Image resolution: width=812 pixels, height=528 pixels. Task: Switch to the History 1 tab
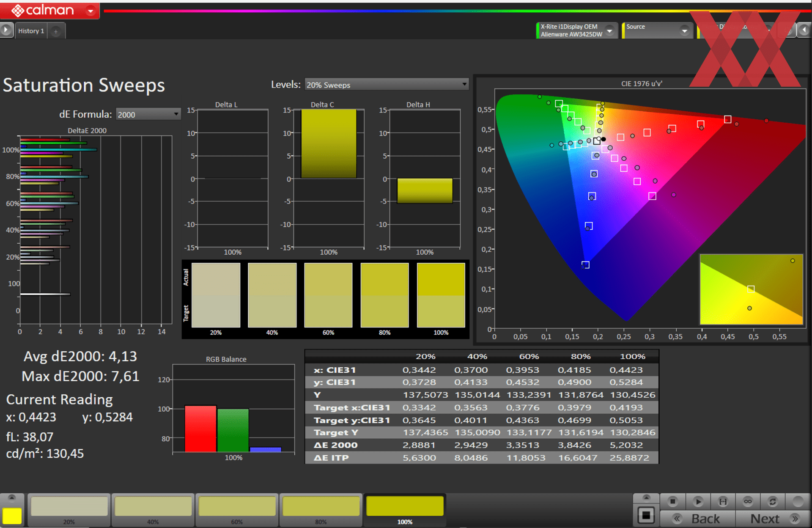coord(31,31)
